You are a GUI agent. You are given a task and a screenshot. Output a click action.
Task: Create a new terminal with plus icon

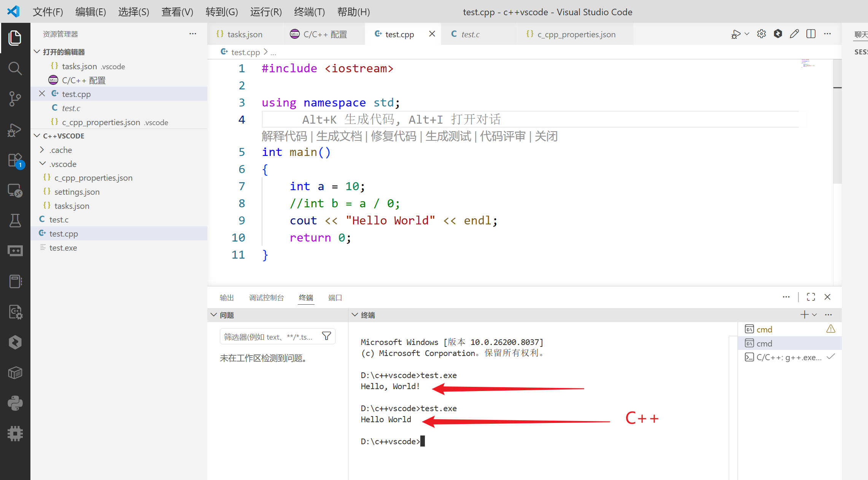pos(804,315)
